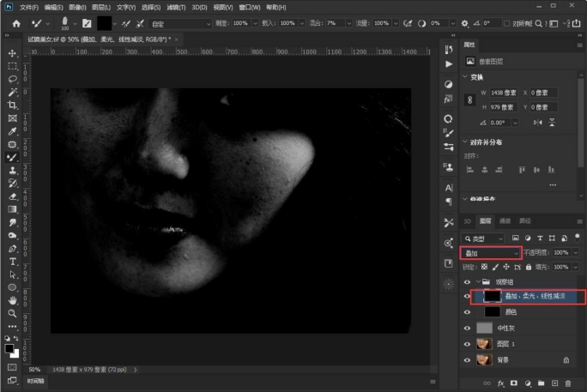Toggle the sample all layers checkbox
The image size is (587, 392).
[x=506, y=23]
